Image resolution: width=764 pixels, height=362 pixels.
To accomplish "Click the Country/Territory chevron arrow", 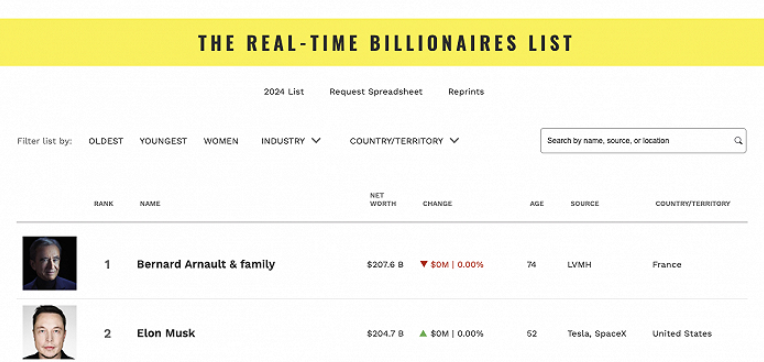I will (454, 141).
